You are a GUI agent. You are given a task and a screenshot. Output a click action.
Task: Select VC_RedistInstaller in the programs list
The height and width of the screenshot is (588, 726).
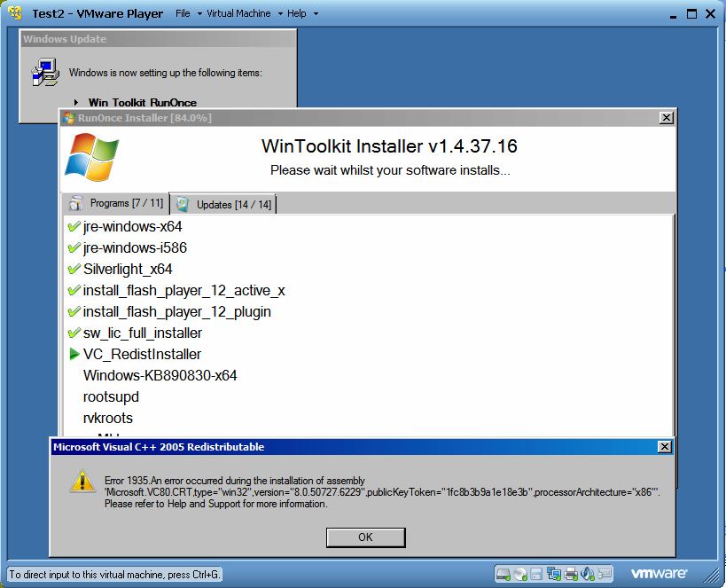[142, 354]
